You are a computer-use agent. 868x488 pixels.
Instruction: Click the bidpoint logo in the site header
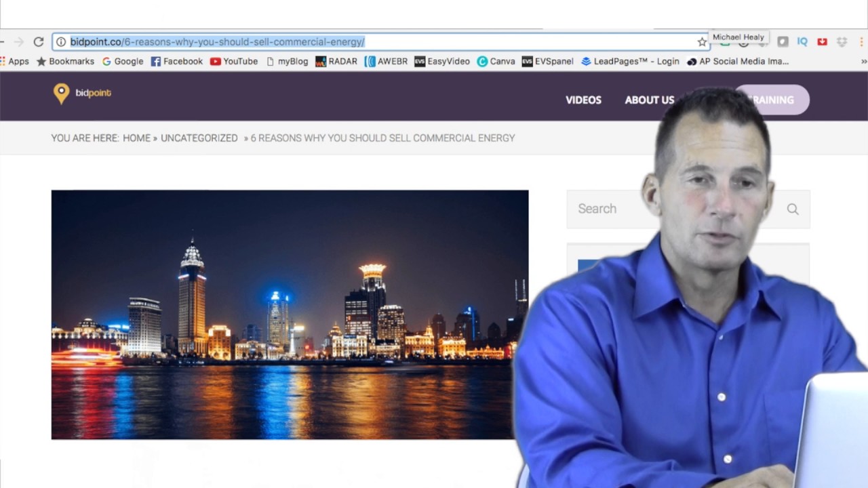click(82, 94)
